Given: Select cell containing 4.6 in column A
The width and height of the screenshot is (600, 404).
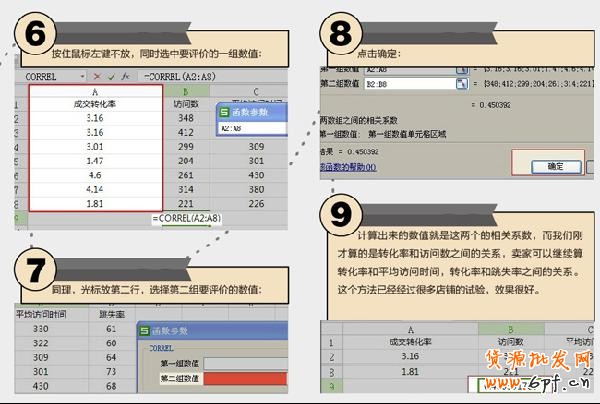Looking at the screenshot, I should pos(95,174).
